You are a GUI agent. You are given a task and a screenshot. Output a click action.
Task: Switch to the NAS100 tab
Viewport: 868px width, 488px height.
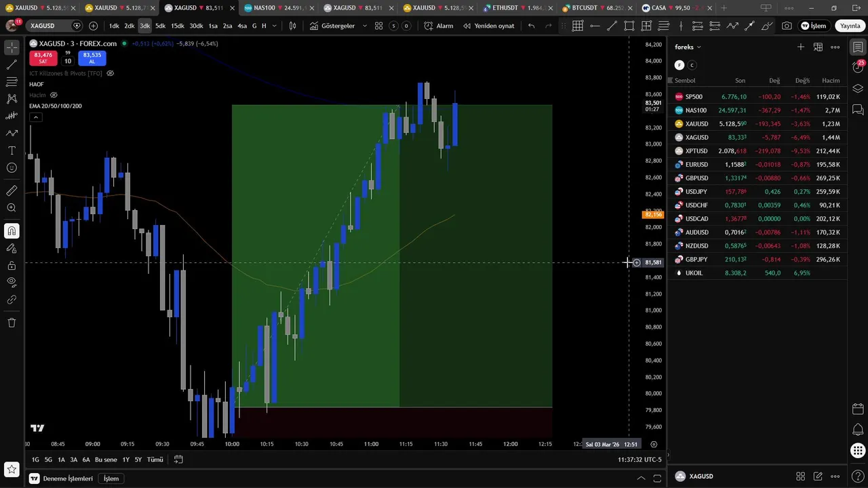coord(279,8)
